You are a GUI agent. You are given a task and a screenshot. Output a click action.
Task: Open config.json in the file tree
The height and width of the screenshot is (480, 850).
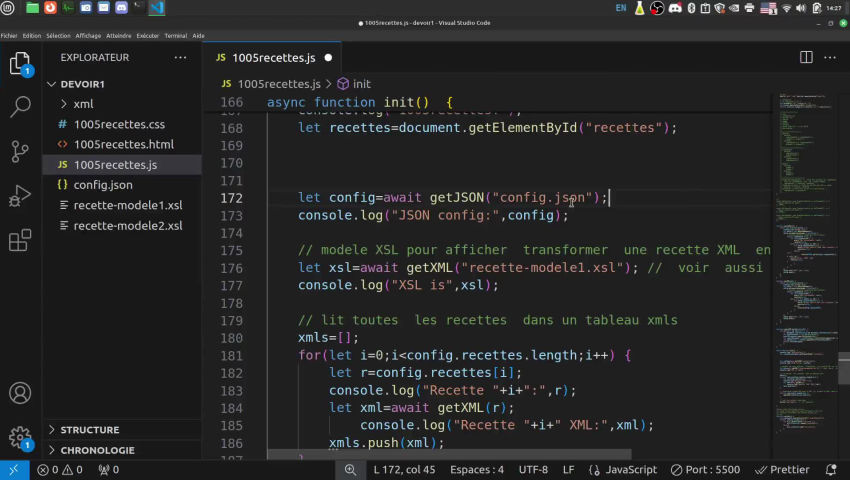tap(103, 185)
